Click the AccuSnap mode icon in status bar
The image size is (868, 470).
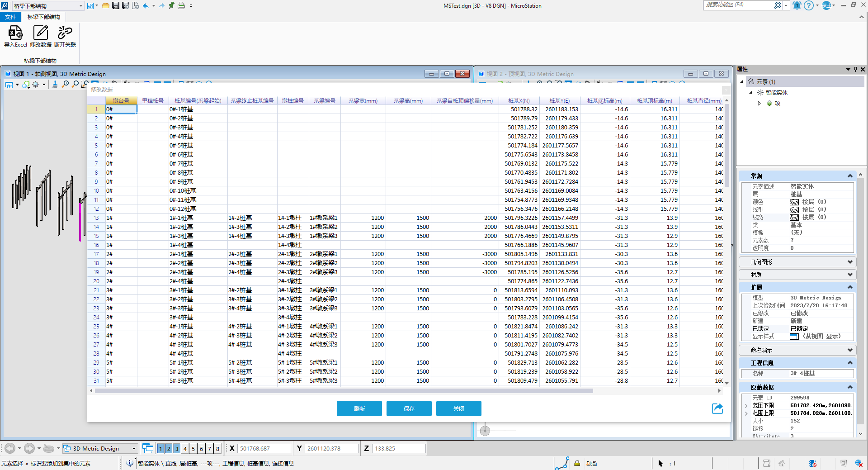point(562,463)
